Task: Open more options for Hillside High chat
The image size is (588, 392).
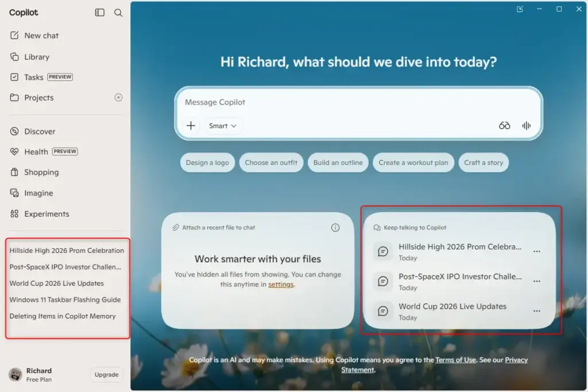Action: pyautogui.click(x=537, y=251)
